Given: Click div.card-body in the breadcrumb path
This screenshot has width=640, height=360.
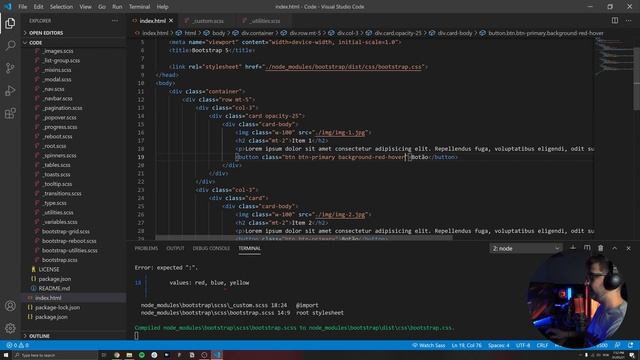Looking at the screenshot, I should 454,33.
